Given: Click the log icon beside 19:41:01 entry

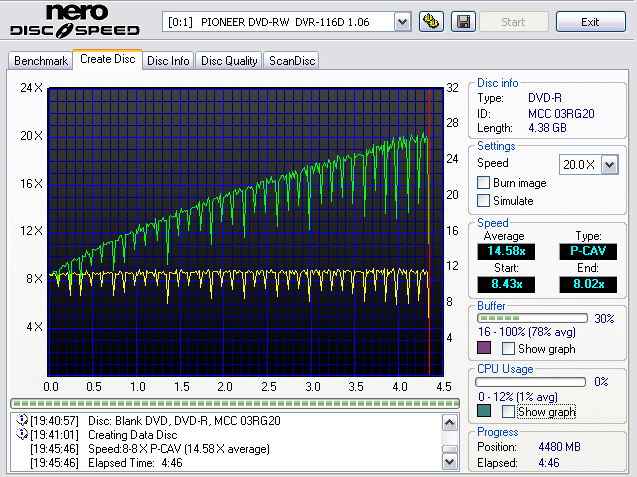Looking at the screenshot, I should (22, 435).
